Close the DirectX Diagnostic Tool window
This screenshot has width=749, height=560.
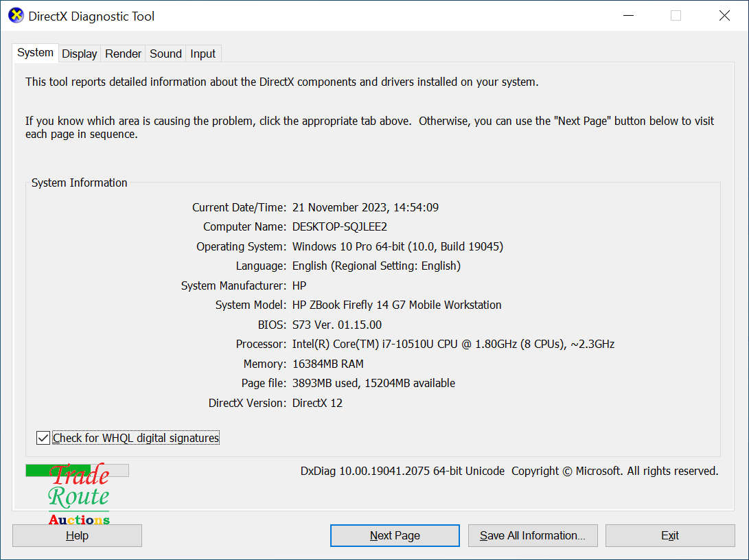click(x=724, y=16)
